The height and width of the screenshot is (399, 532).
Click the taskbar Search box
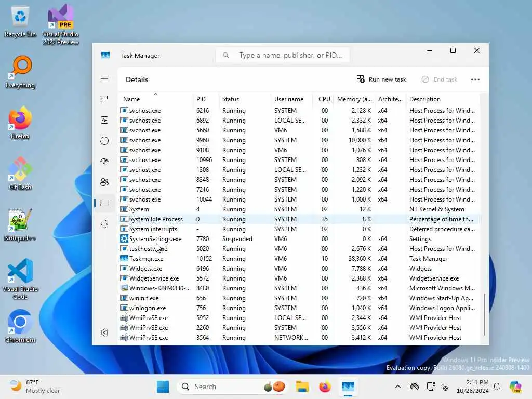point(232,387)
